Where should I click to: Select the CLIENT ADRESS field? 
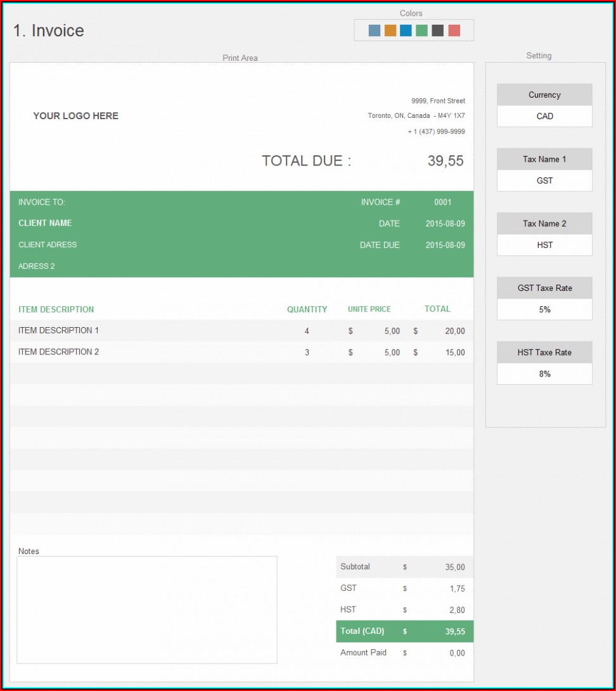click(x=48, y=245)
